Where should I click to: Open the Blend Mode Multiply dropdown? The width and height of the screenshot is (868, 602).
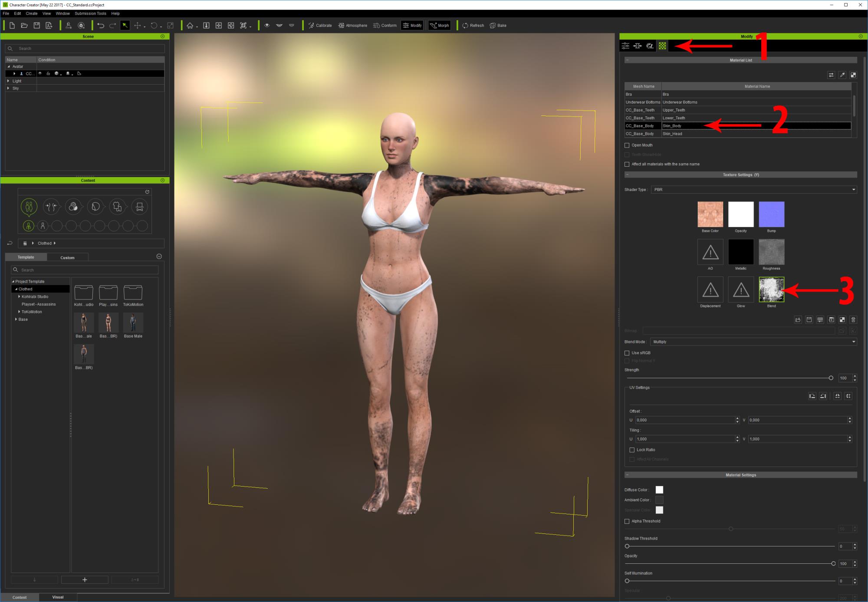click(753, 342)
